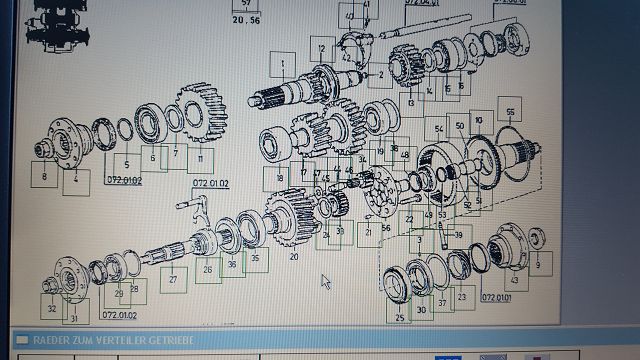Click the part 54 label box
640x360 pixels.
click(437, 129)
